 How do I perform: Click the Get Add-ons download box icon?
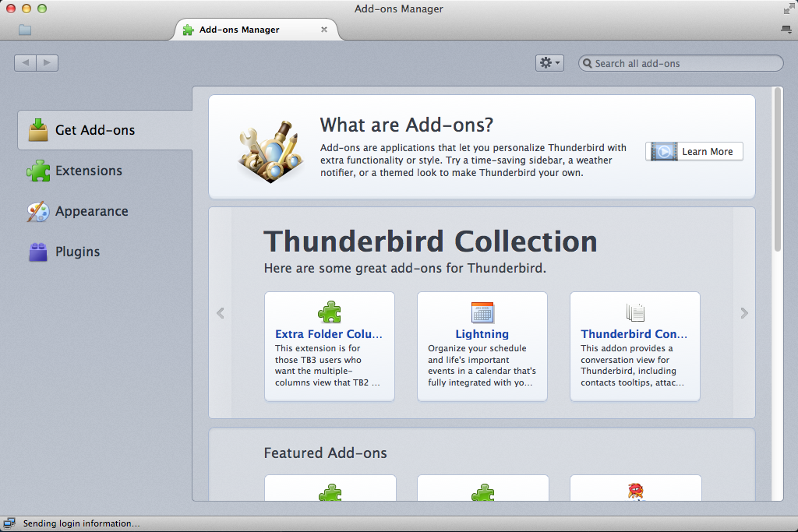(38, 130)
